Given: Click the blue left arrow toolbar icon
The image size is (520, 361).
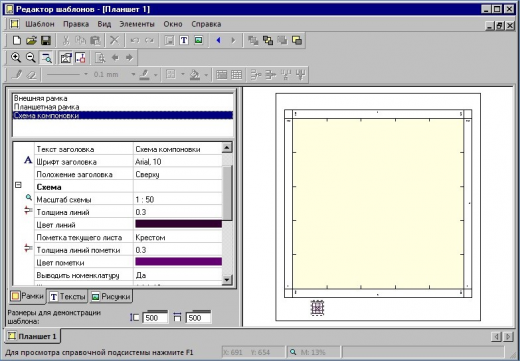Looking at the screenshot, I should click(x=218, y=40).
